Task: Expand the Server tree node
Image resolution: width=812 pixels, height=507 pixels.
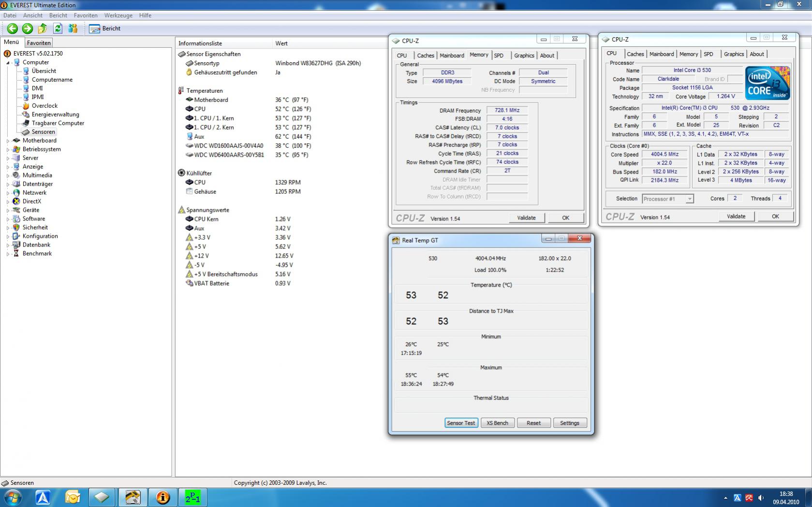Action: [8, 158]
